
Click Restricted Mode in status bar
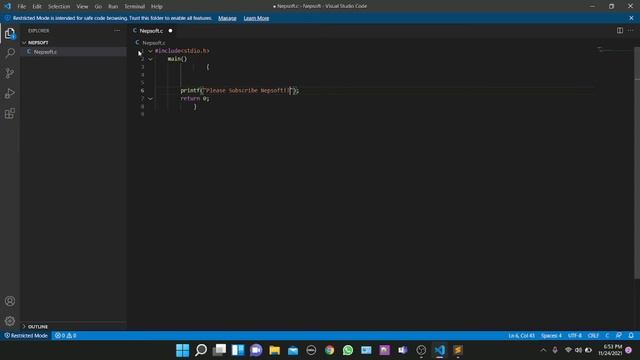[26, 336]
